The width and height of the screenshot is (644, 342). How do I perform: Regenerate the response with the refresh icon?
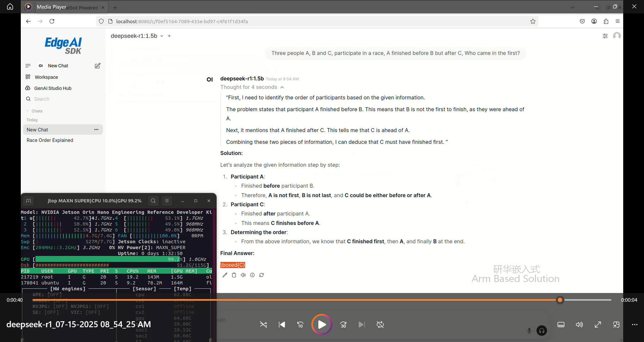(262, 275)
